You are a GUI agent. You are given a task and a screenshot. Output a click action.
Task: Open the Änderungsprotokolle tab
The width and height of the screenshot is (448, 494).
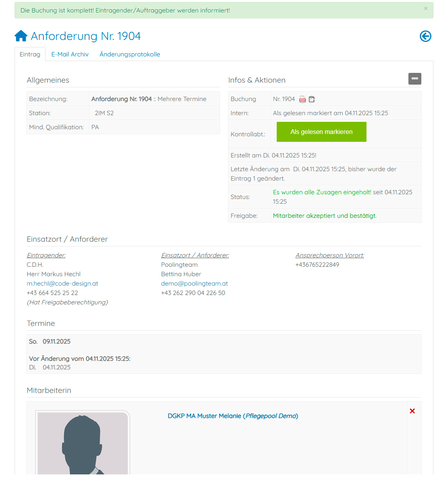130,54
